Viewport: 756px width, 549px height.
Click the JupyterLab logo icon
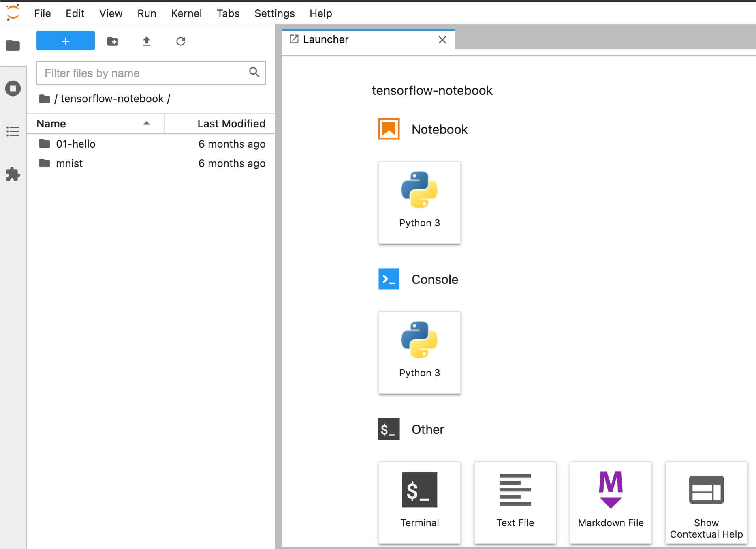(x=13, y=13)
